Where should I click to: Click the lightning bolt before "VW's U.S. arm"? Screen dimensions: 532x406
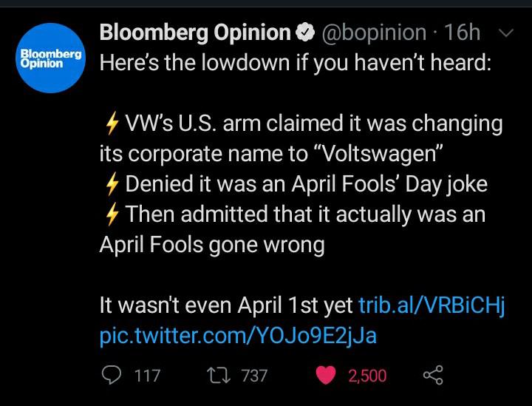[110, 124]
